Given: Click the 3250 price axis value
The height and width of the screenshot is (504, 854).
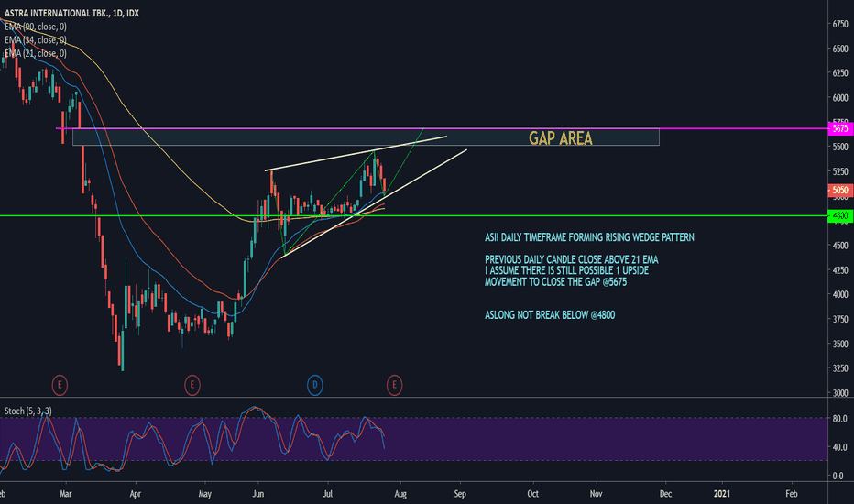Looking at the screenshot, I should 840,367.
